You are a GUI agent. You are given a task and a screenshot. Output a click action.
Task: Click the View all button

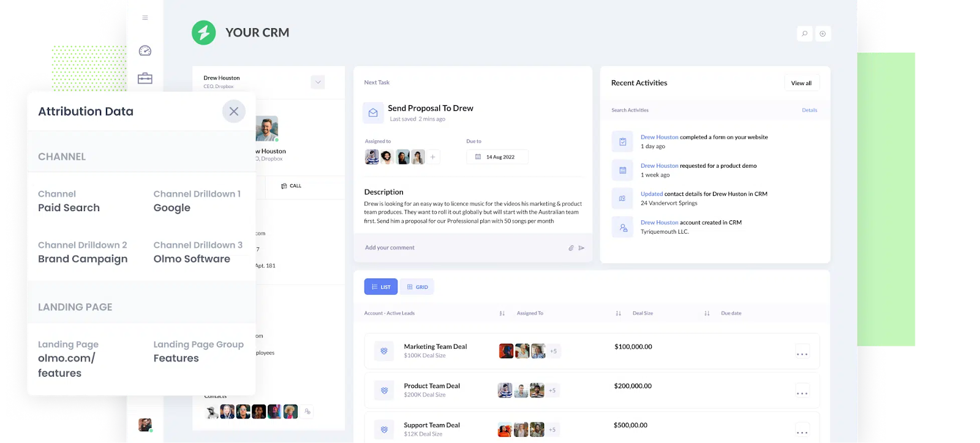click(801, 83)
